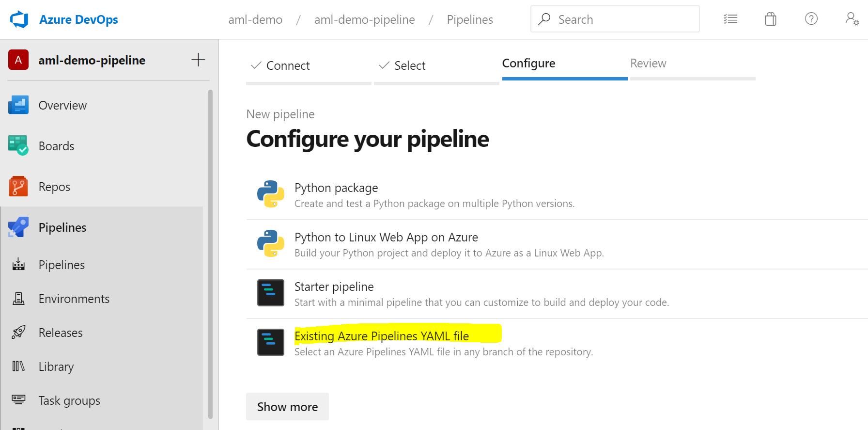
Task: Click the Connect step checkmark icon
Action: (x=256, y=65)
